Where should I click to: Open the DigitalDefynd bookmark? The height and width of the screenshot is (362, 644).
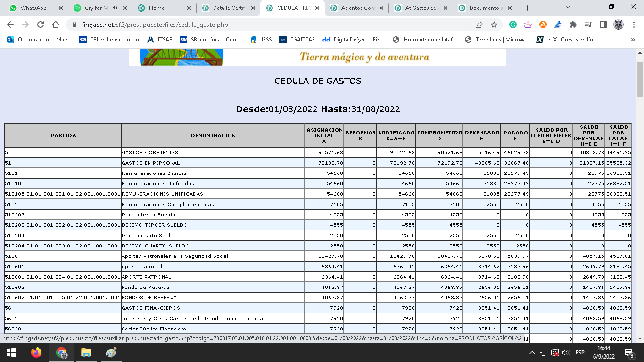coord(354,40)
